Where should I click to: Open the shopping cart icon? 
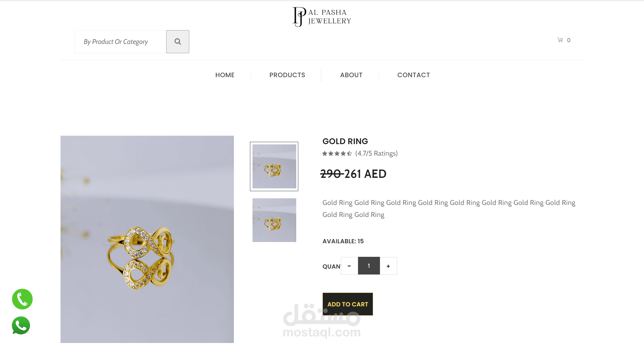pos(560,40)
